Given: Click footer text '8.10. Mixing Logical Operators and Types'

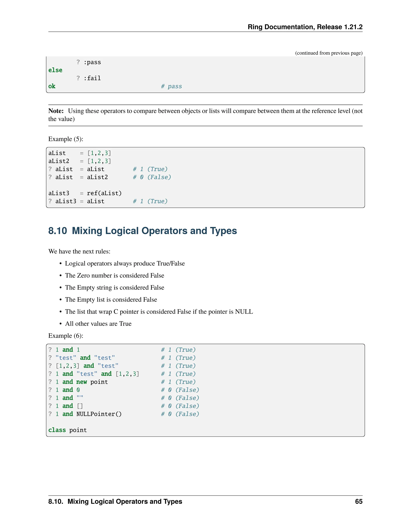Looking at the screenshot, I should 115,501.
